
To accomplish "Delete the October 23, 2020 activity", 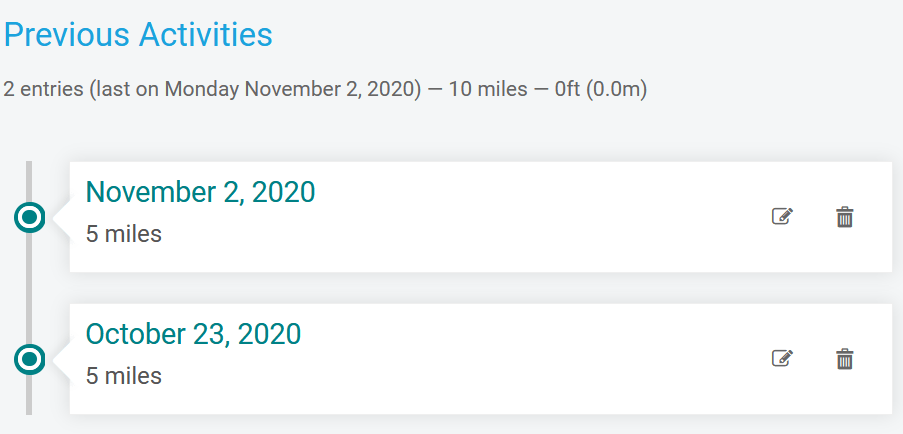I will (x=844, y=359).
